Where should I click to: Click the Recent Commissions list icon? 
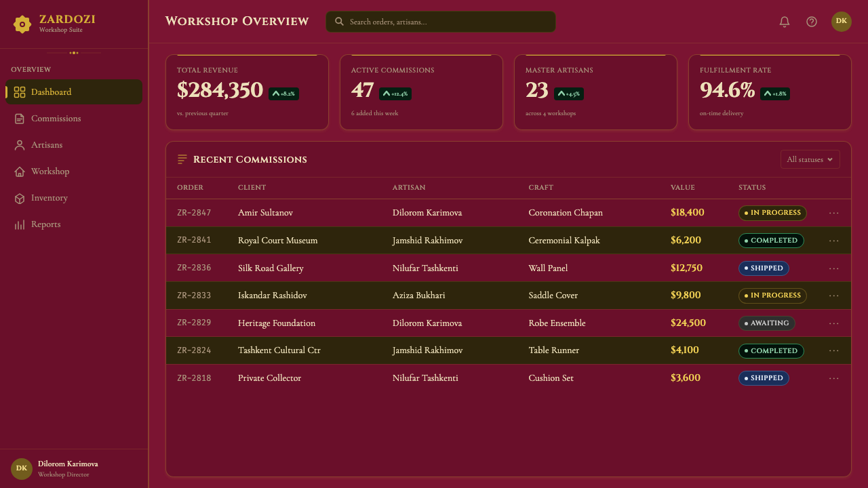(x=182, y=159)
